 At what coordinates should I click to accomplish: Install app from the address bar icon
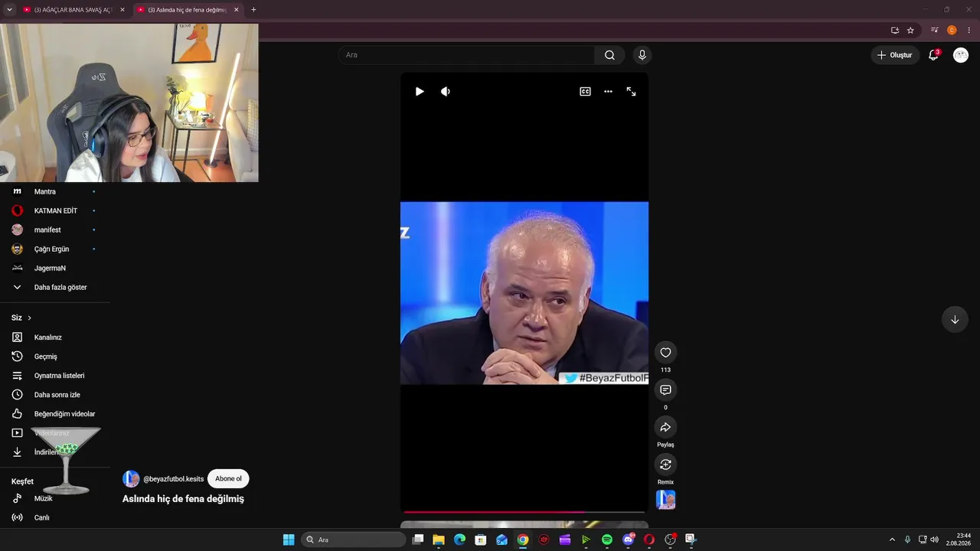point(895,31)
